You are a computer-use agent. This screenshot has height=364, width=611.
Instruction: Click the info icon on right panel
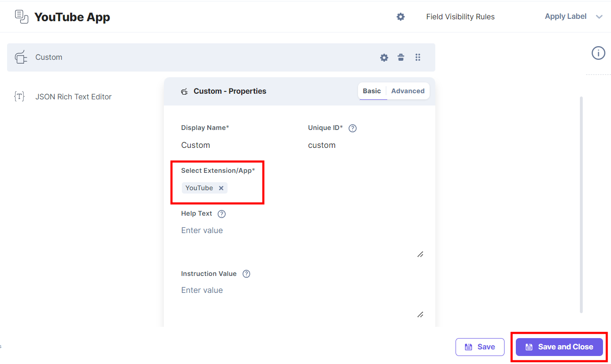pyautogui.click(x=598, y=53)
